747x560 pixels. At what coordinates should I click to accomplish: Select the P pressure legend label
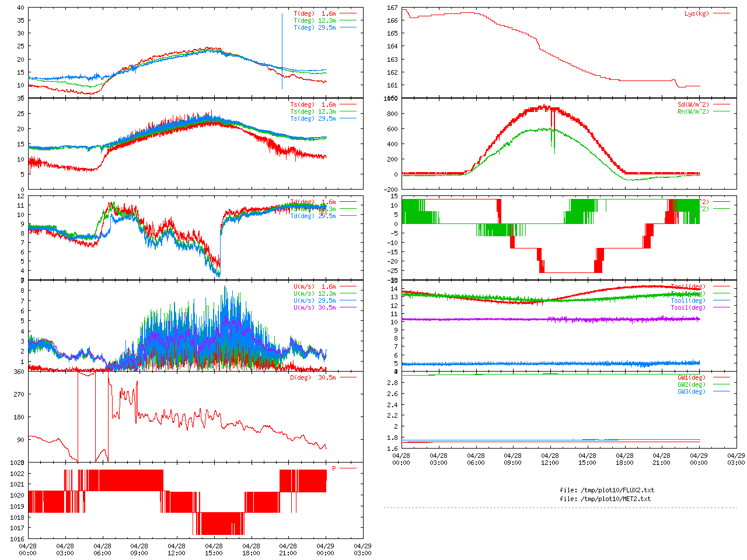coord(334,468)
